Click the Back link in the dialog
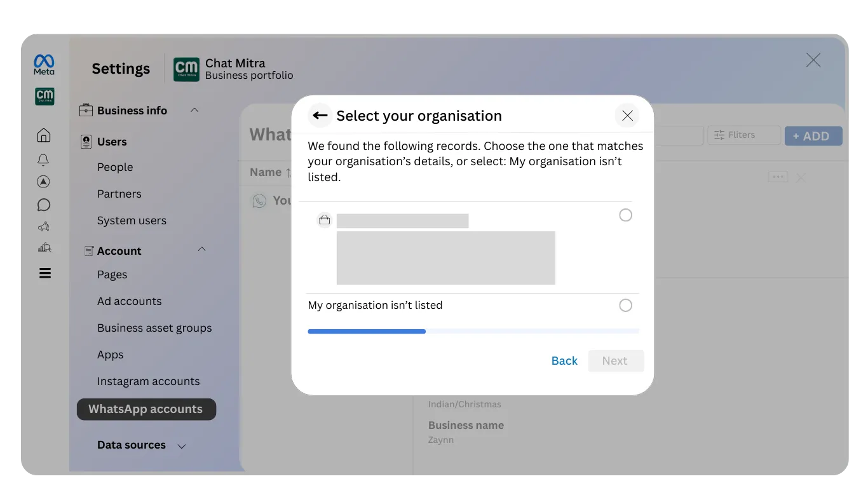 coord(564,360)
